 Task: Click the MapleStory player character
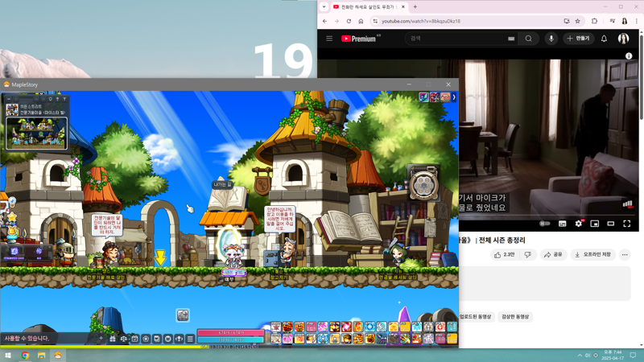(x=233, y=256)
